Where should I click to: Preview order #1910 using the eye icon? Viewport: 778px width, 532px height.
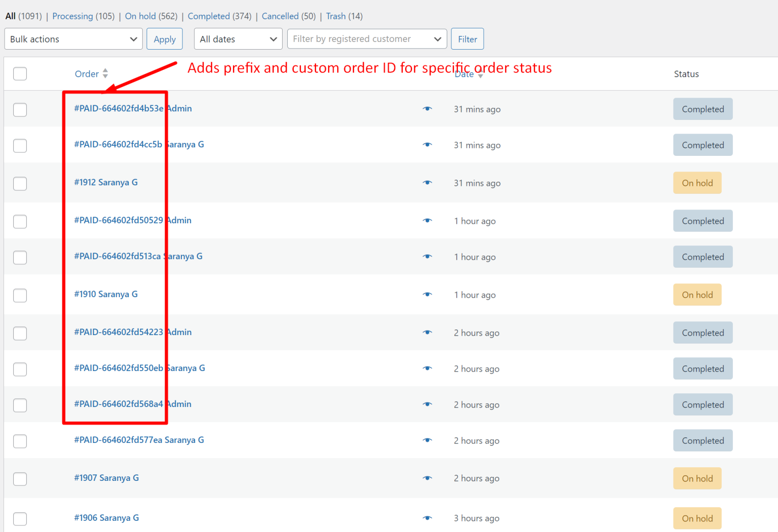pos(427,295)
